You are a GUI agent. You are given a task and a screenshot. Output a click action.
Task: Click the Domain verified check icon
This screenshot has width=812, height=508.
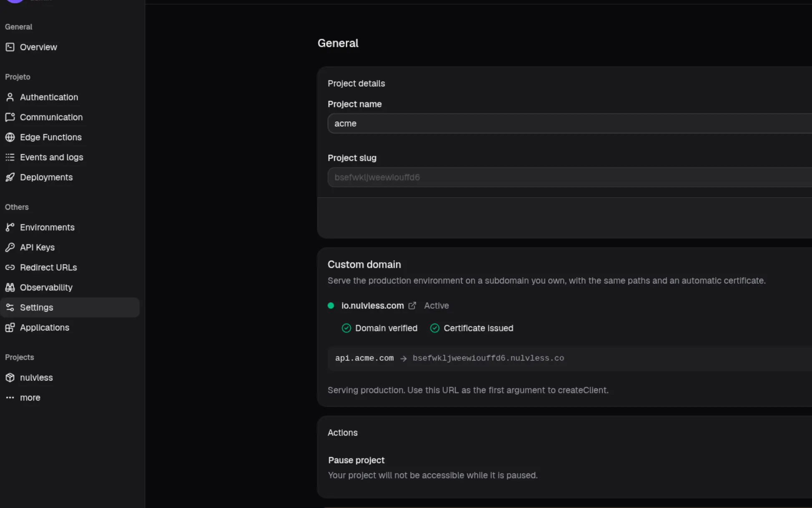(x=346, y=328)
